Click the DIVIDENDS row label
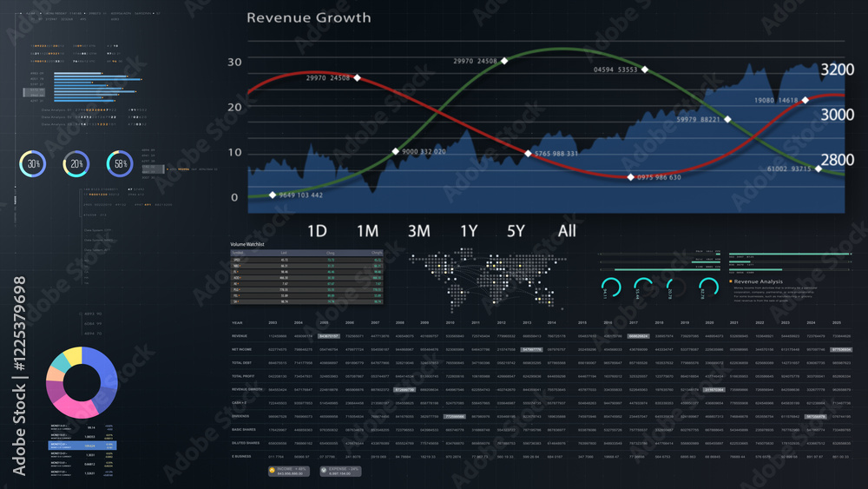868x489 pixels. pyautogui.click(x=240, y=416)
